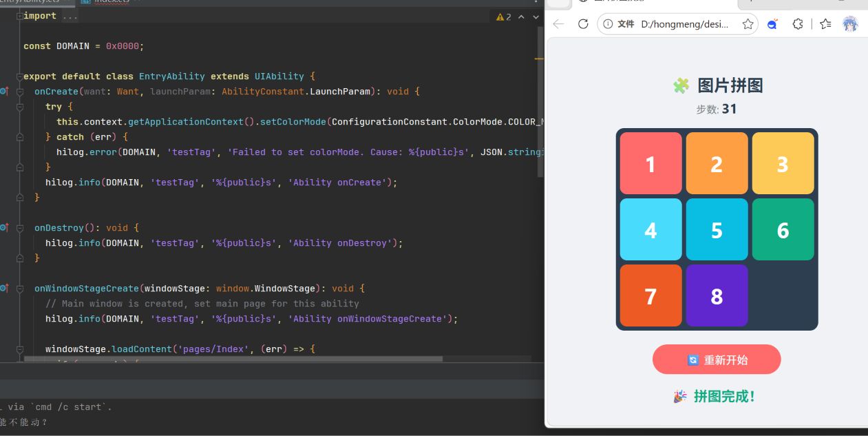Collapse the try block fold
868x436 pixels.
pyautogui.click(x=19, y=107)
